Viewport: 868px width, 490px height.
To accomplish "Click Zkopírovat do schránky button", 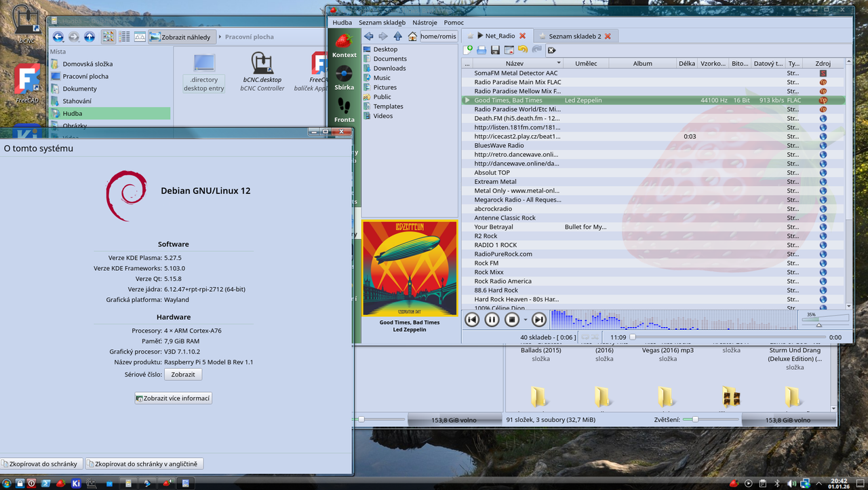I will (x=42, y=464).
